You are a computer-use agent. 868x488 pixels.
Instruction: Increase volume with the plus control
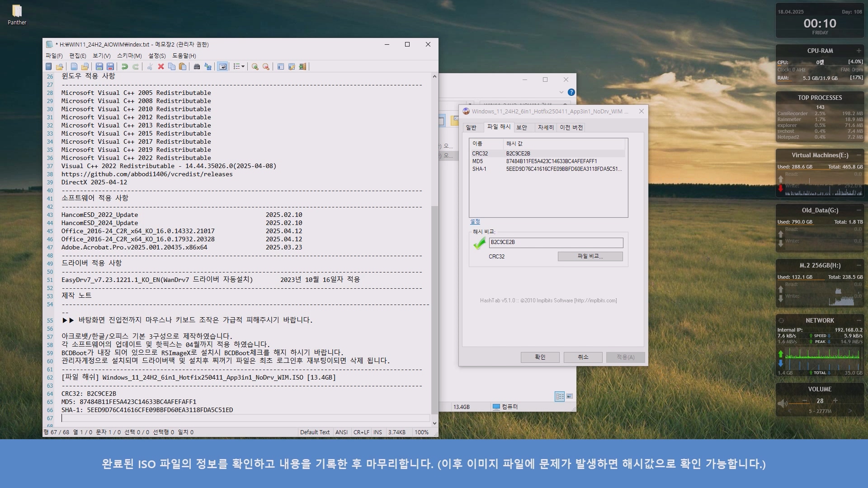tap(835, 401)
